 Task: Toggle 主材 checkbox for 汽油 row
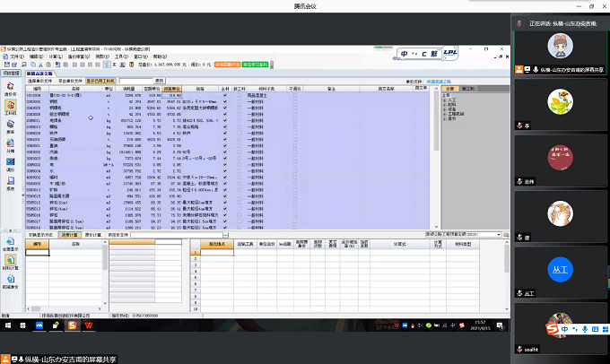(x=225, y=152)
